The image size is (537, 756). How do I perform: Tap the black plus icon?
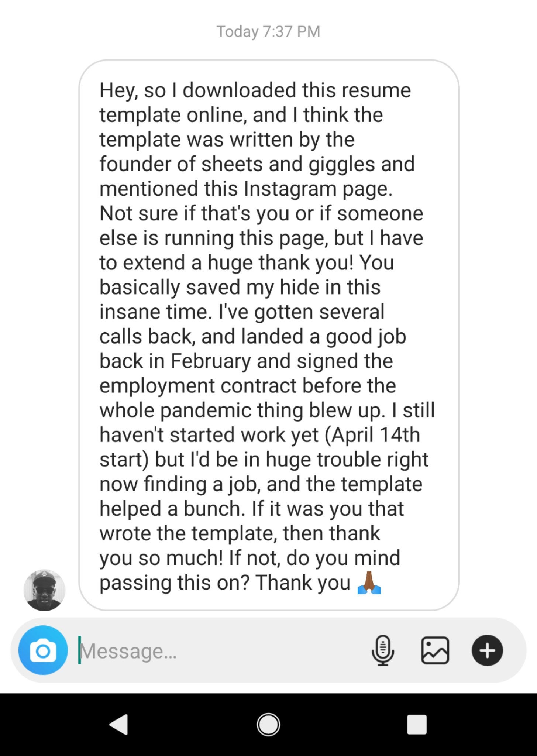coord(487,650)
